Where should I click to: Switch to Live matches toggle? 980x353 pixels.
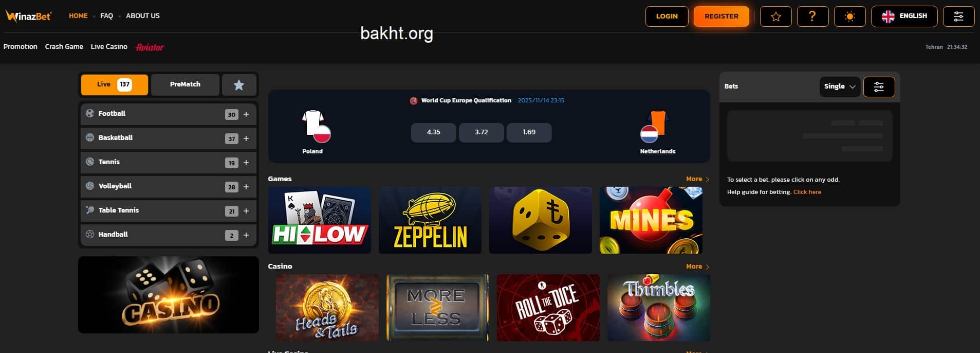[115, 84]
